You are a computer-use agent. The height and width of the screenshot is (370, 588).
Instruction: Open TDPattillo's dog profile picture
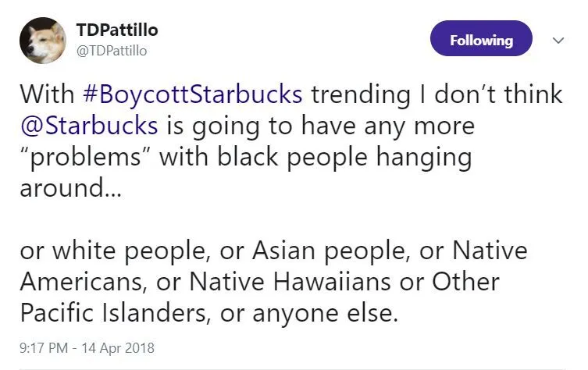click(x=42, y=40)
